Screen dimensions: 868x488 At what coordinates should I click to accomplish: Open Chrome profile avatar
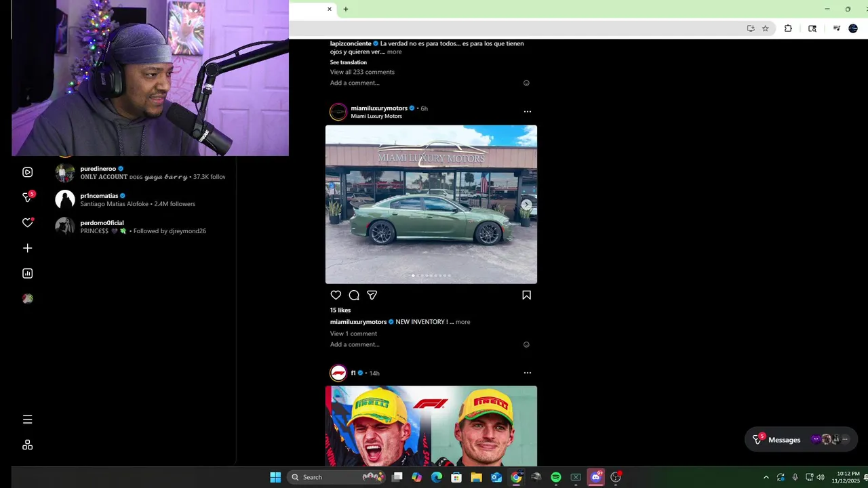pos(853,28)
